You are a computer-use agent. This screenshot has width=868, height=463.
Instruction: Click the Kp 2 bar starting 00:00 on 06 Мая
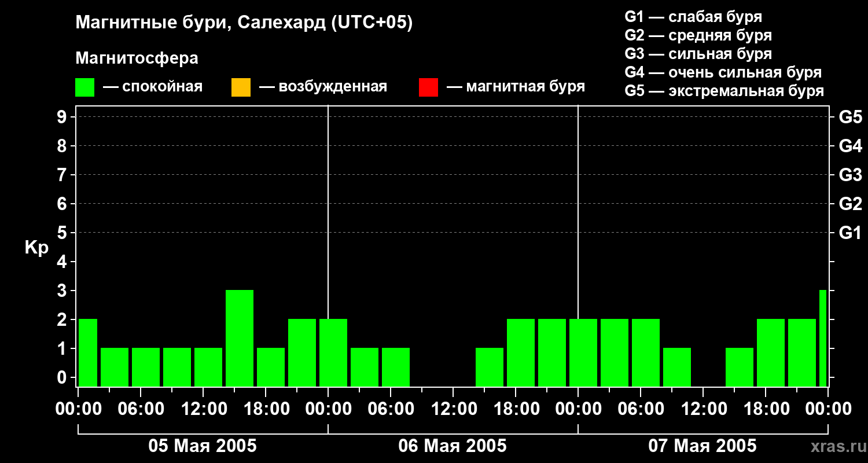pyautogui.click(x=333, y=352)
